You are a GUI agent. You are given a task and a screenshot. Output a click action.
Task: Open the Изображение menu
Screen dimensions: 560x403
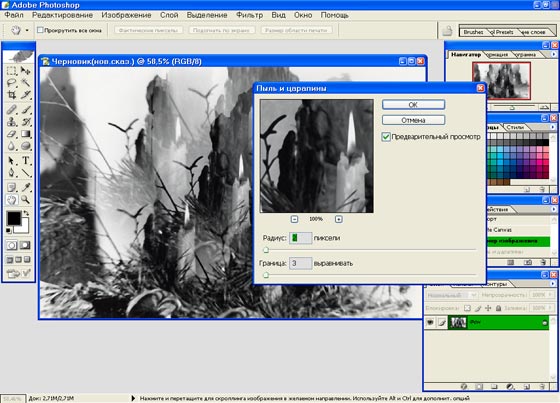click(126, 15)
